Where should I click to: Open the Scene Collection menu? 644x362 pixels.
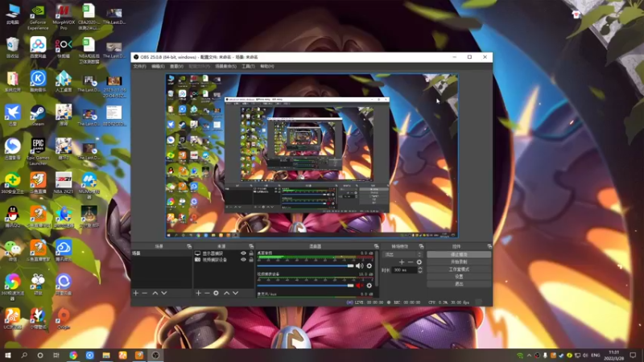(226, 67)
